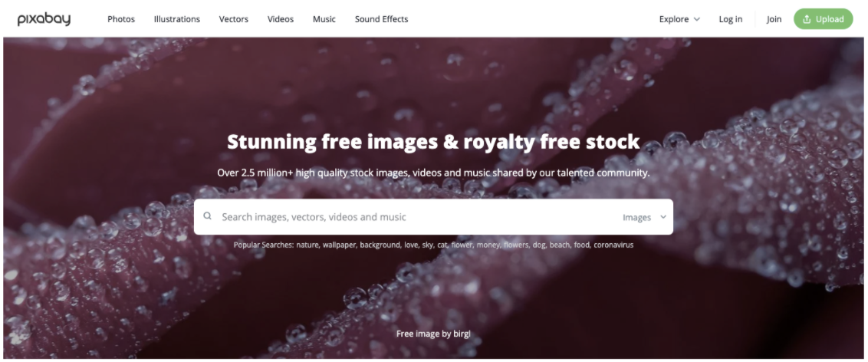Click the Pixabay logo

coord(44,19)
